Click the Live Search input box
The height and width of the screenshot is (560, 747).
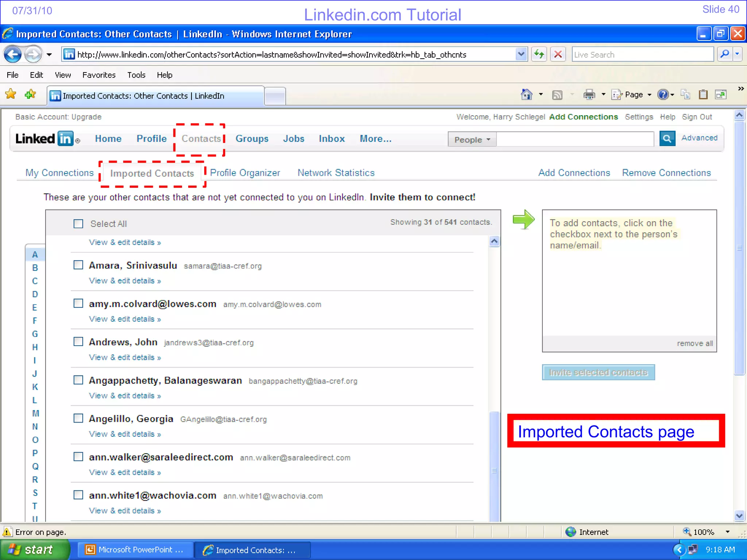tap(642, 55)
